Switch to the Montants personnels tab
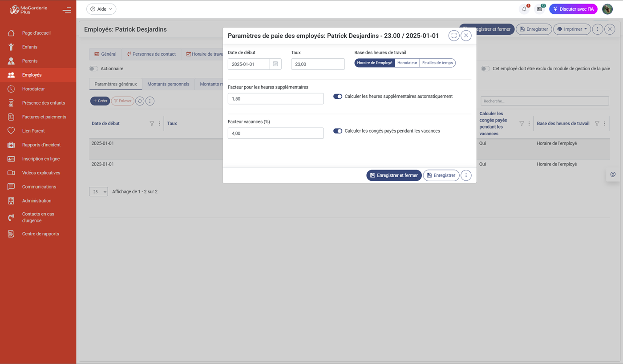Viewport: 623px width, 364px height. [168, 84]
